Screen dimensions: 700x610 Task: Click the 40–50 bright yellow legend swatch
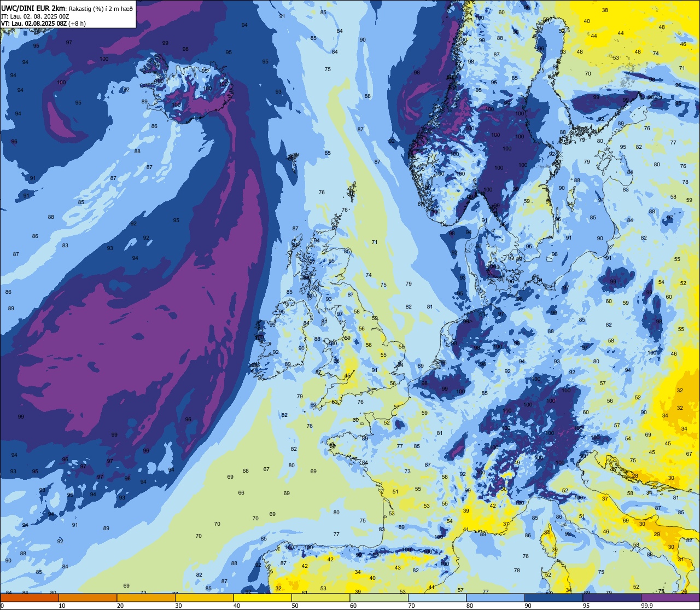point(262,597)
